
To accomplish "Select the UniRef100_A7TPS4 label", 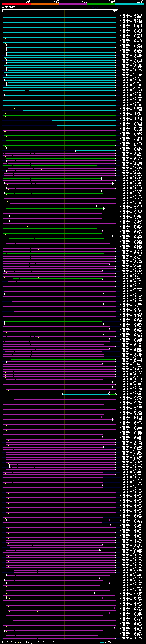I will click(131, 254).
